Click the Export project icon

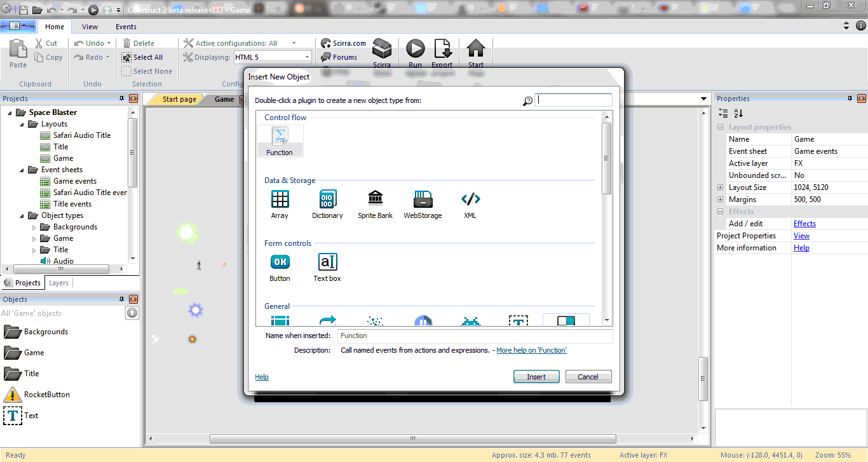coord(442,49)
